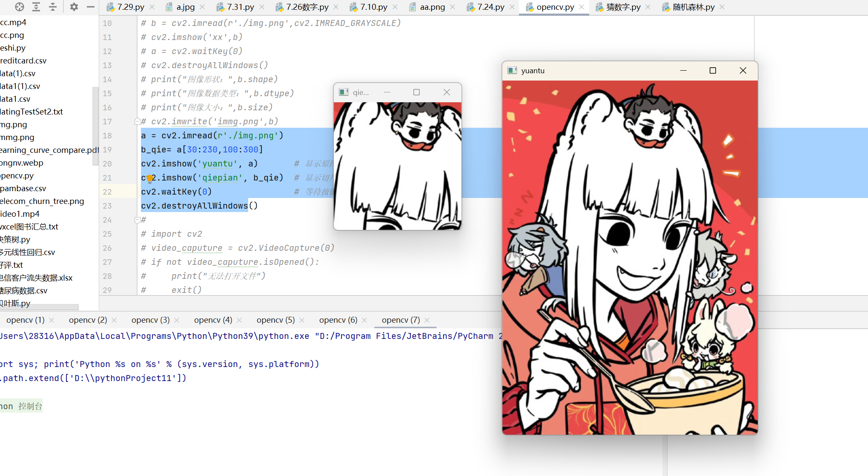Switch to the 7.10.py editor tab
The height and width of the screenshot is (476, 868).
point(374,7)
